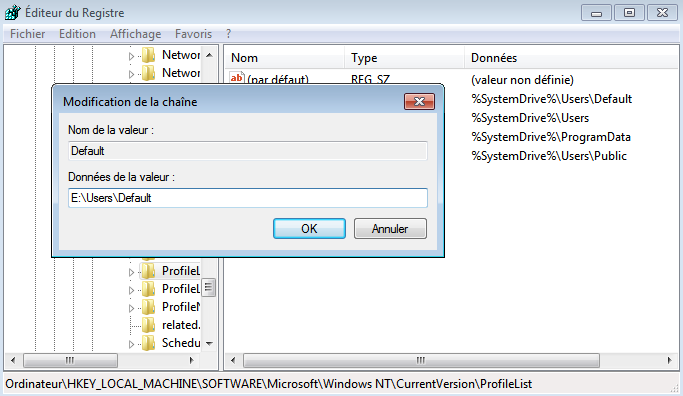Open the Fichier menu
This screenshot has width=683, height=396.
click(27, 34)
